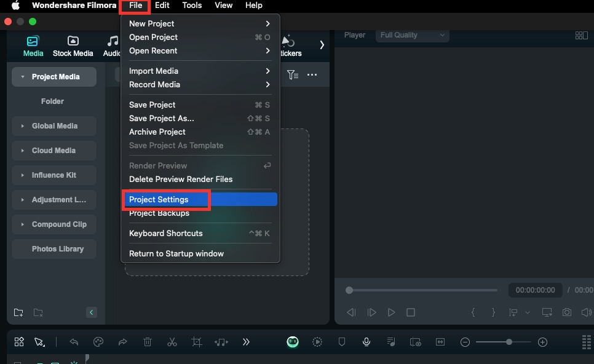Screen dimensions: 594x364
Task: Click the File menu title
Action: coord(135,6)
